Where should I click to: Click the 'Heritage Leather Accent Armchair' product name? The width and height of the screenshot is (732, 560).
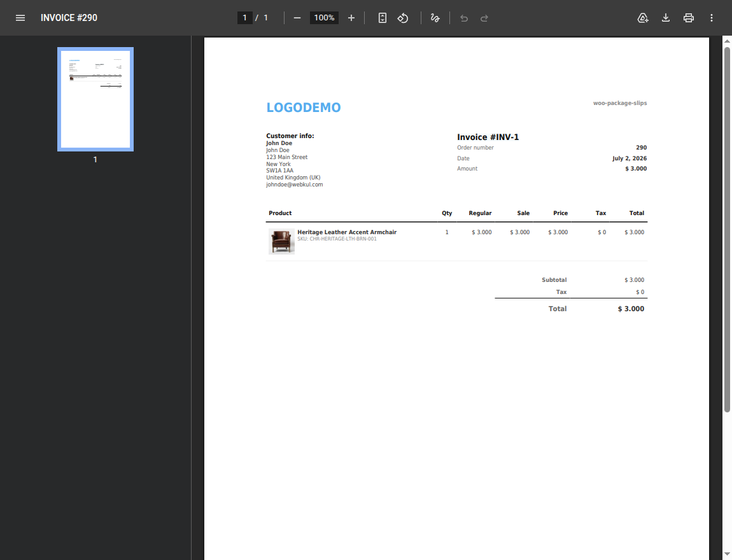[x=347, y=232]
